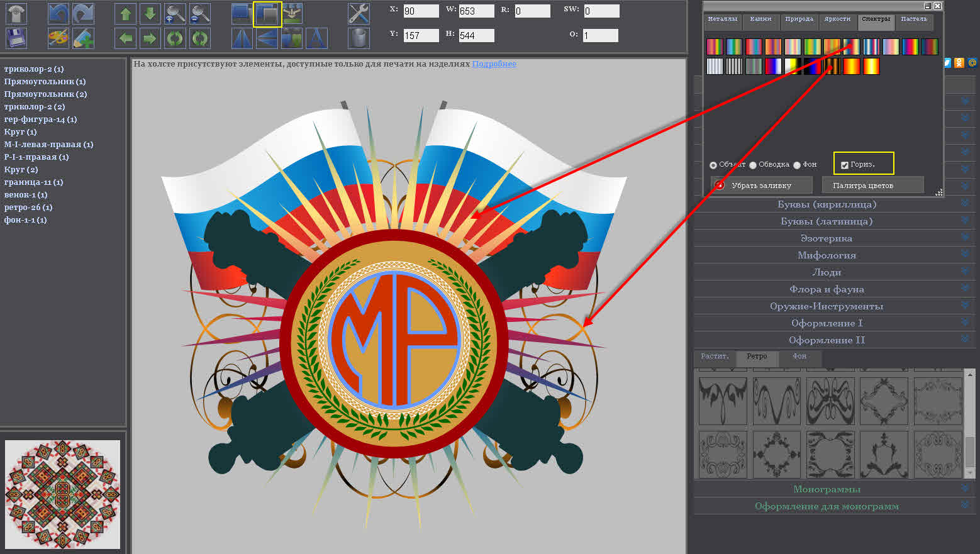The image size is (980, 554).
Task: Switch to the Пастель tab
Action: click(x=914, y=21)
